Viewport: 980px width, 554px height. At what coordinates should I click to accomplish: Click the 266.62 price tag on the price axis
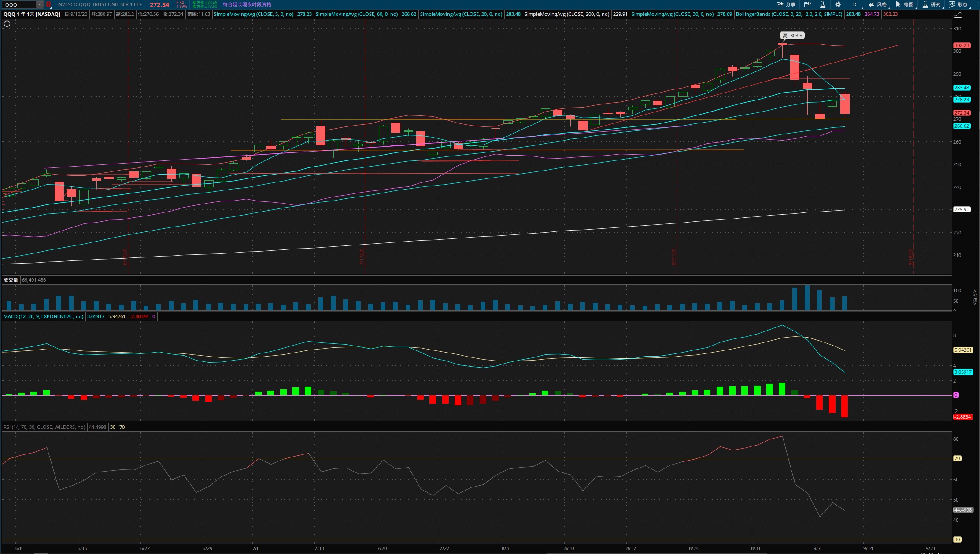(x=962, y=126)
